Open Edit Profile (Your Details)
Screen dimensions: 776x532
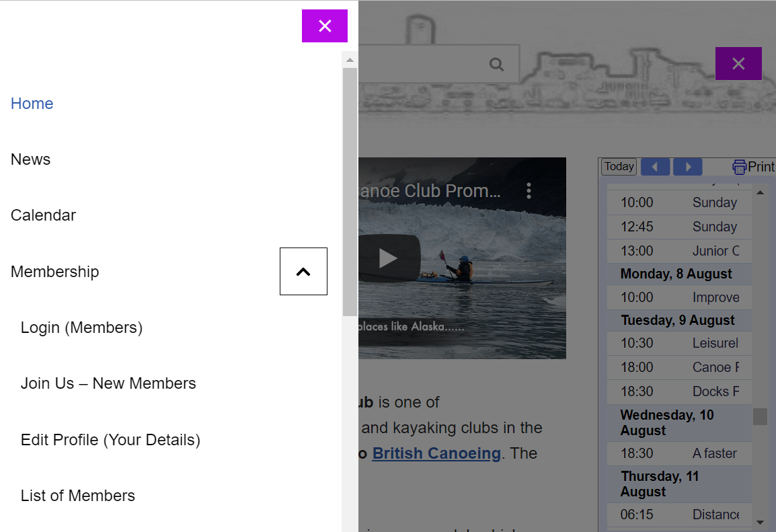(110, 439)
